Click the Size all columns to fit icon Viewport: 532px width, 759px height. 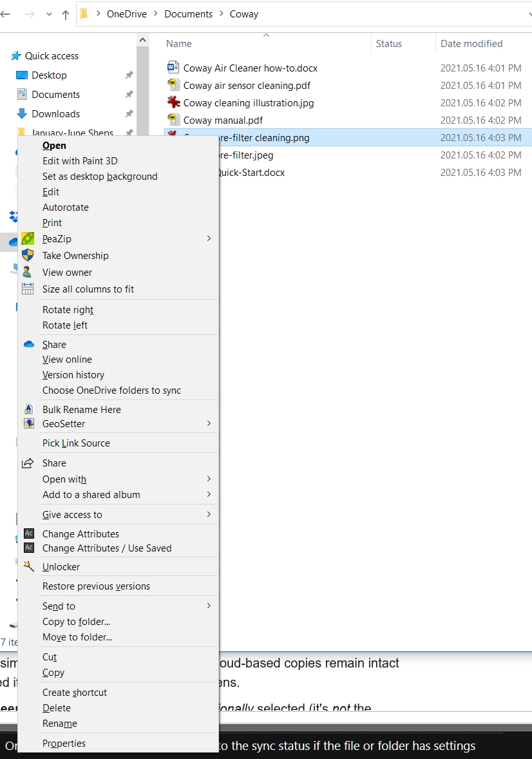coord(28,289)
